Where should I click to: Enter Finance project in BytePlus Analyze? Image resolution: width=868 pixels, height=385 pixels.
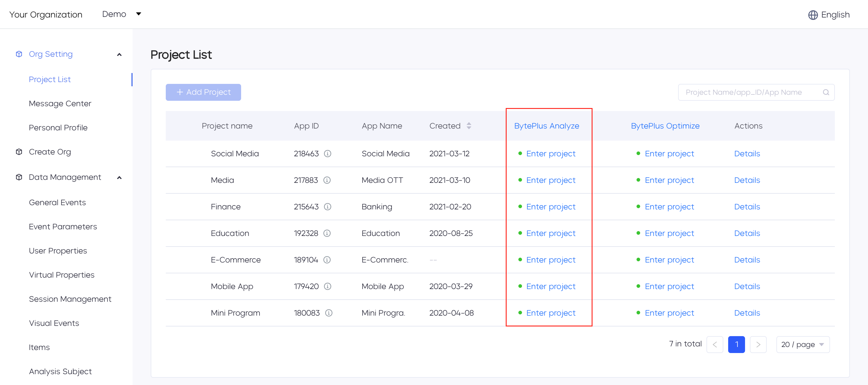pos(551,206)
